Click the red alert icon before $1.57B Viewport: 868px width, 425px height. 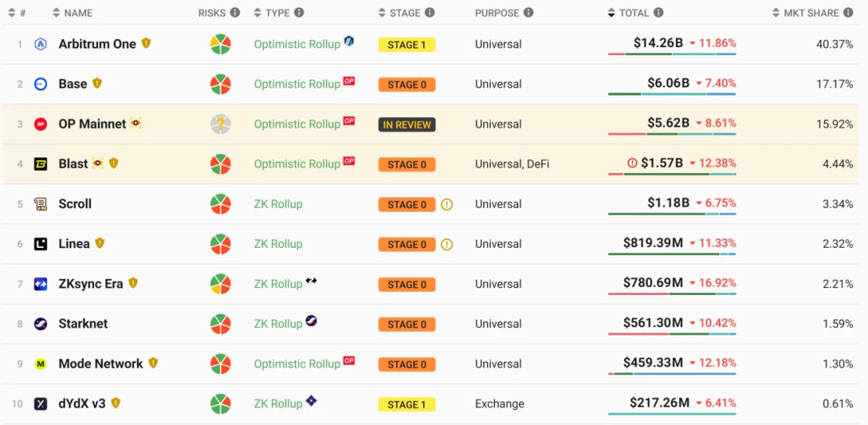click(632, 163)
